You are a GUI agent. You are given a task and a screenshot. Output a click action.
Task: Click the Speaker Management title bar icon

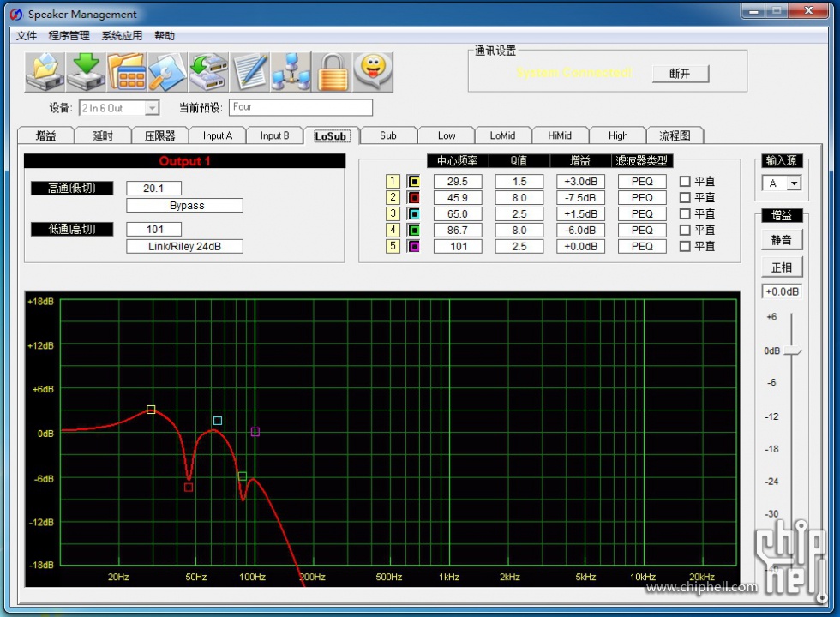pyautogui.click(x=16, y=15)
